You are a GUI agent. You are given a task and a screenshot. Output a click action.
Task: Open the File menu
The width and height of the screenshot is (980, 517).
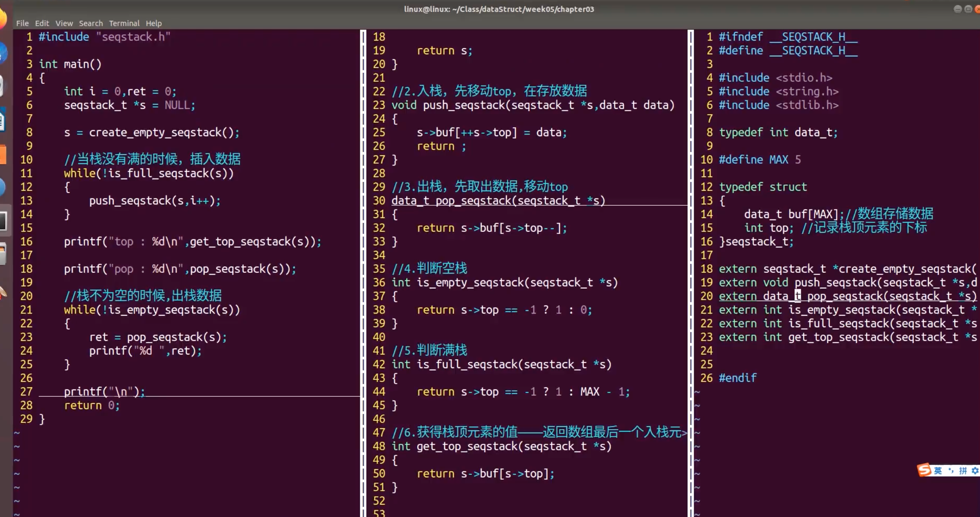(22, 23)
